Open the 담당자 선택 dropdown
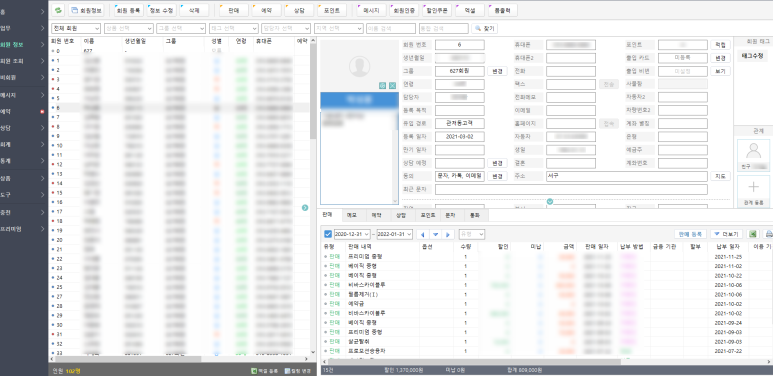The width and height of the screenshot is (773, 376). tap(286, 29)
